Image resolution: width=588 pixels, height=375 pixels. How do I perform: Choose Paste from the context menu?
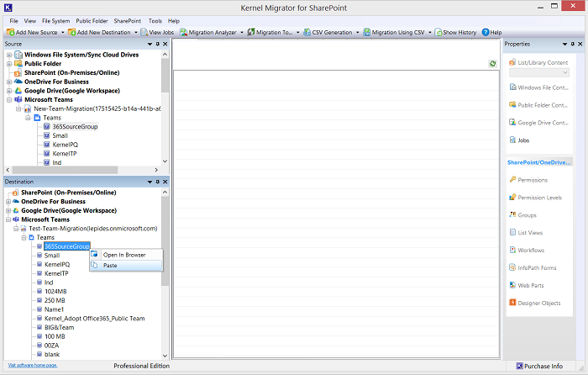tap(110, 266)
